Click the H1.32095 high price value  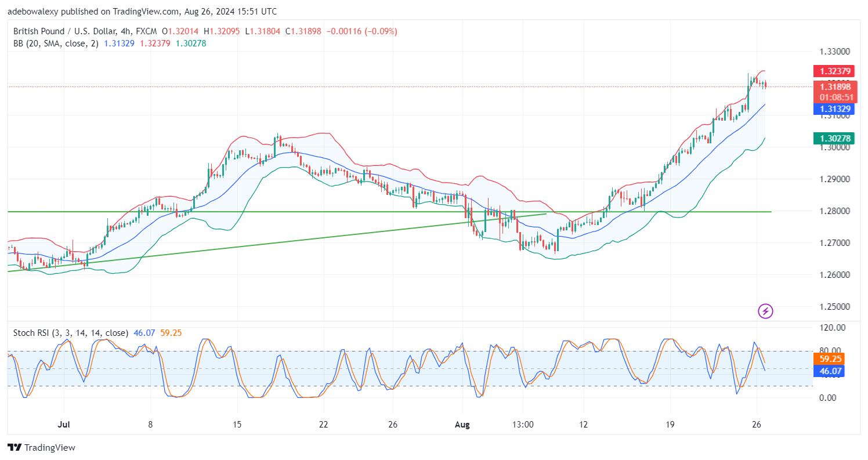[x=223, y=31]
